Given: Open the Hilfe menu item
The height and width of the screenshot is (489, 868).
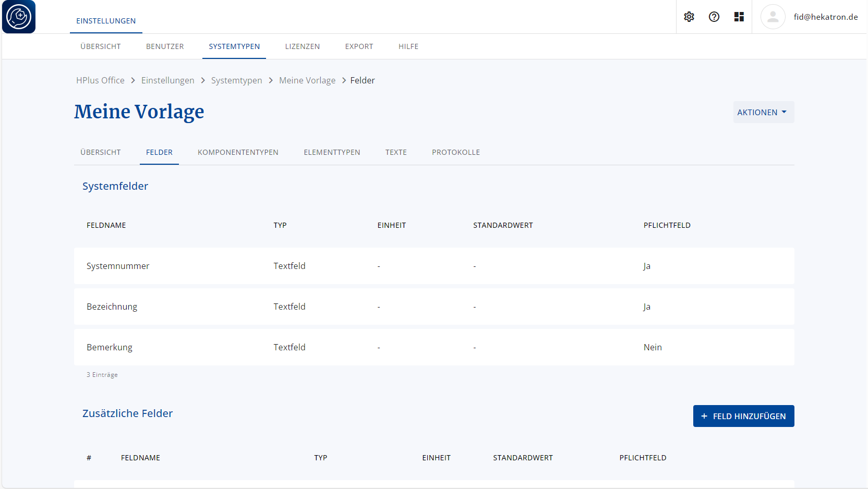Looking at the screenshot, I should click(408, 46).
